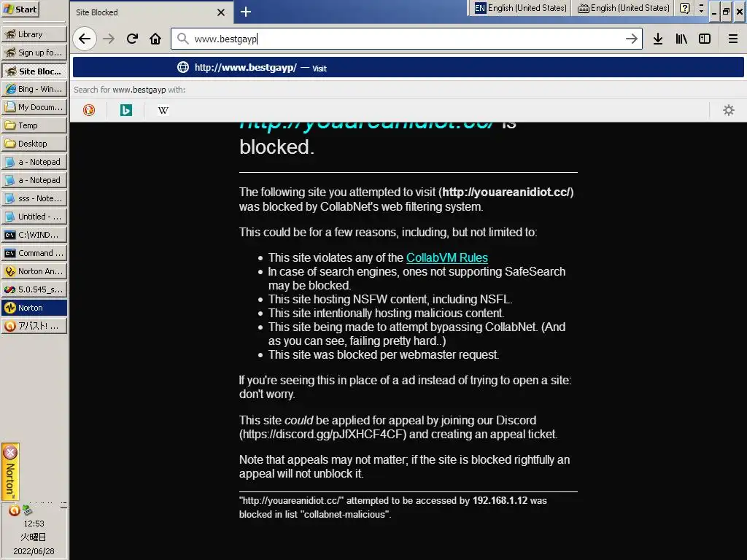This screenshot has width=747, height=560.
Task: Switch to Norton An... taskbar item
Action: (34, 271)
